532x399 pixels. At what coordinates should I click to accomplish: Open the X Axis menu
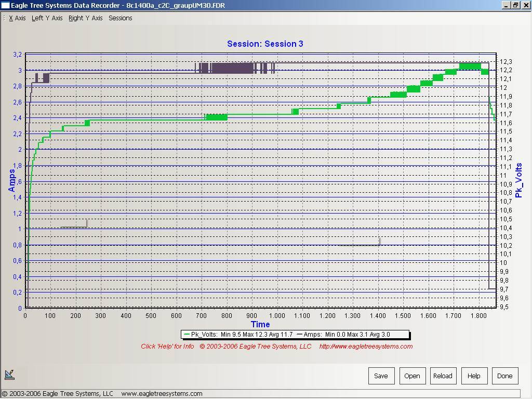tap(17, 18)
